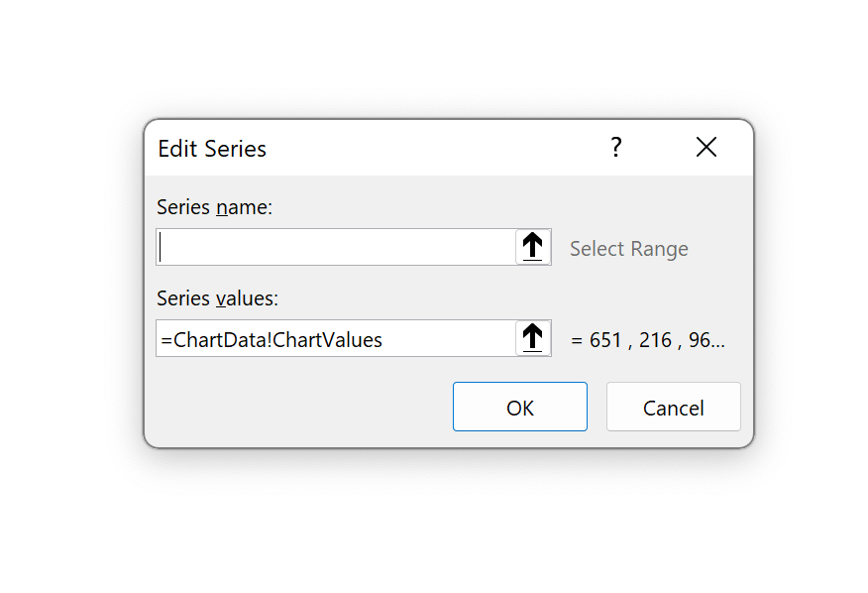Image resolution: width=868 pixels, height=593 pixels.
Task: Click the word ChartData in the formula
Action: point(219,340)
